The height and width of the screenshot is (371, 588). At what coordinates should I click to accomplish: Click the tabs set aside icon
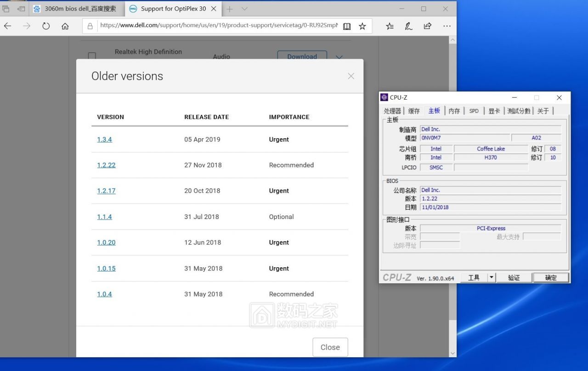point(6,9)
